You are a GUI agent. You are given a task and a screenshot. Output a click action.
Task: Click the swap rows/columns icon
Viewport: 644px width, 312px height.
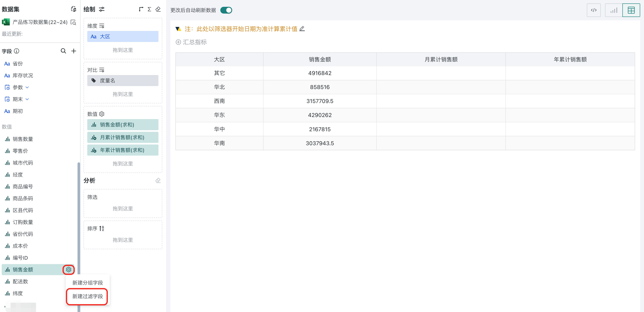click(x=141, y=9)
